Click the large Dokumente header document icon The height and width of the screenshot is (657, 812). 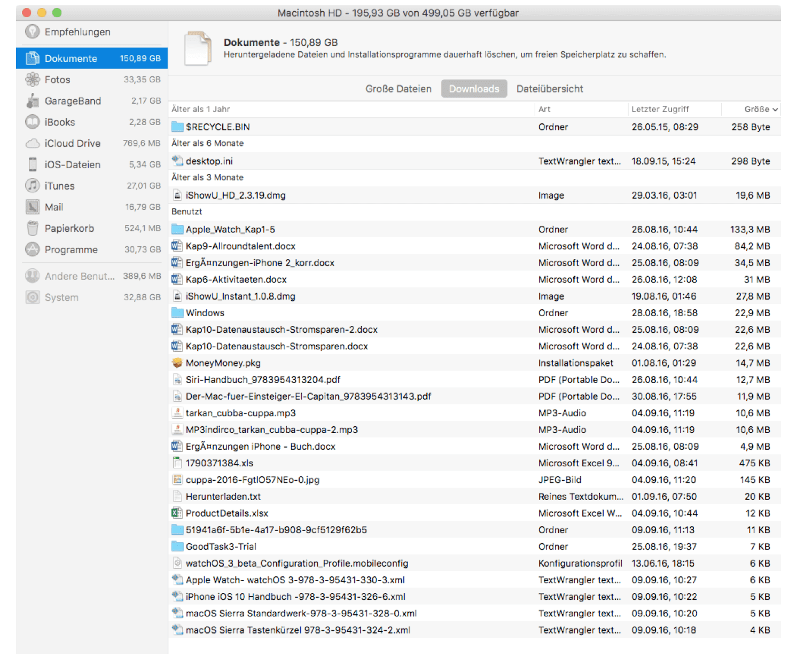[x=198, y=48]
